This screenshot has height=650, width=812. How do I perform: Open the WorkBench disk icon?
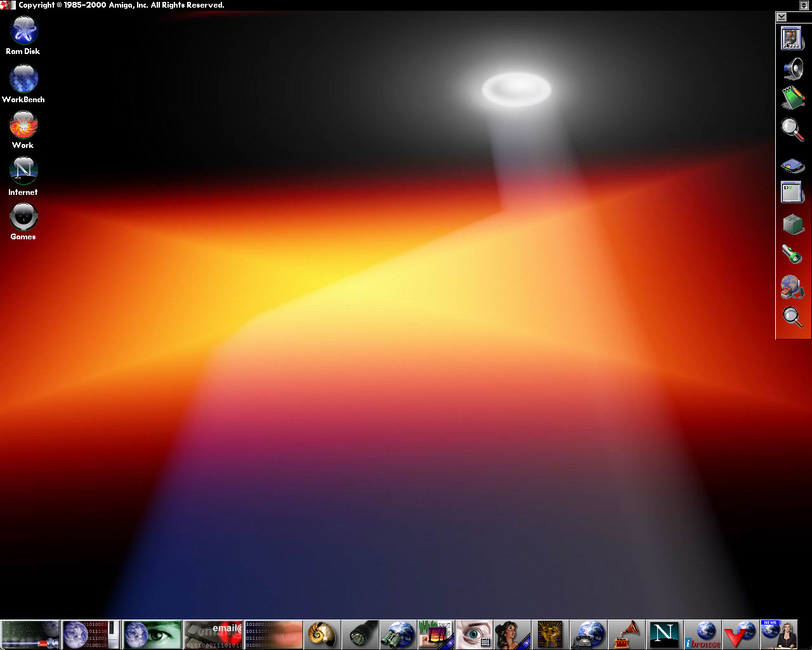pyautogui.click(x=23, y=79)
